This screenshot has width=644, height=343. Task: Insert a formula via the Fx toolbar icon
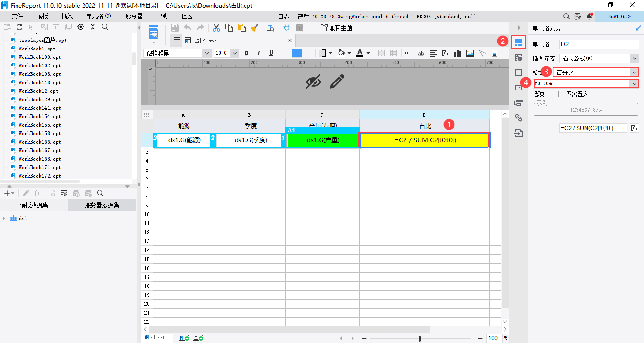tap(446, 53)
